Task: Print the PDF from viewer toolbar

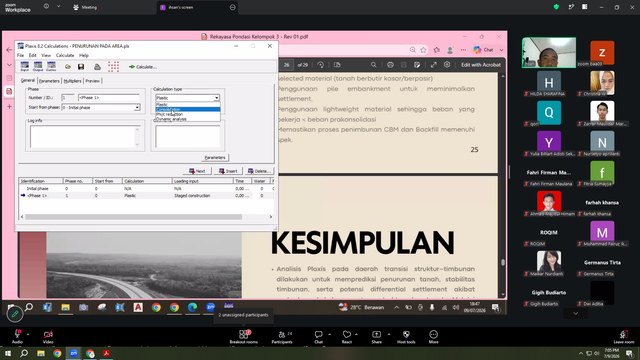Action: 390,65
